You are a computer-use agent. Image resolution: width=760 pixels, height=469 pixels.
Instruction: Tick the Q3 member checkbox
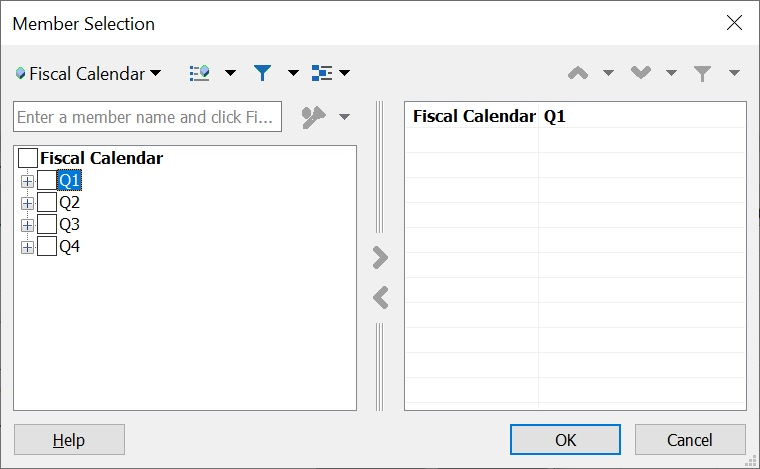47,224
